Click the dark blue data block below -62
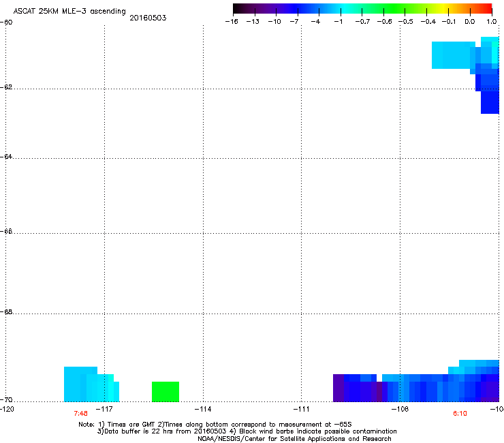Image resolution: width=504 pixels, height=443 pixels. [490, 102]
